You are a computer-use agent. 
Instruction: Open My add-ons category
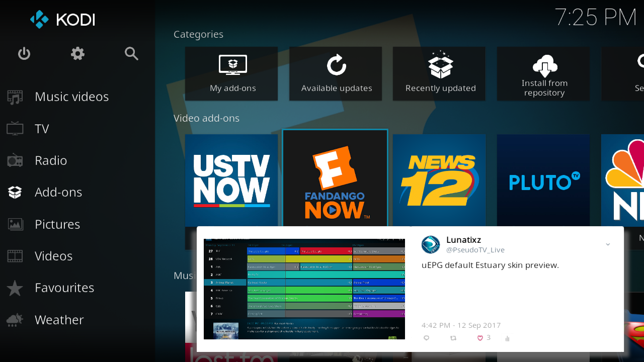coord(231,74)
